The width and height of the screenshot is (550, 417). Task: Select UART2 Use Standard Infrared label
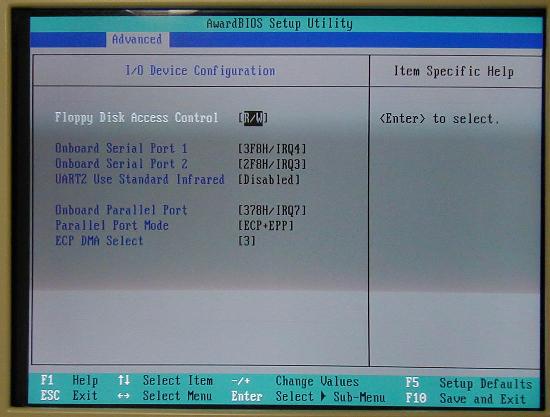(x=140, y=179)
